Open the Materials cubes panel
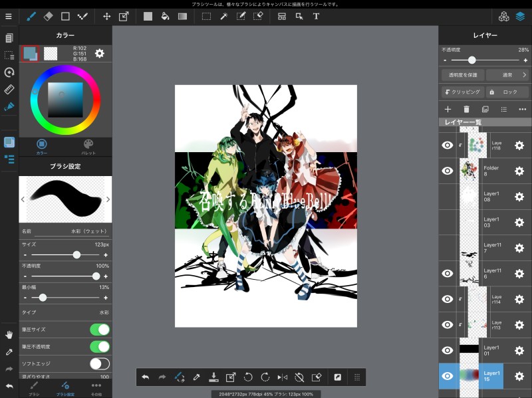The height and width of the screenshot is (398, 532). tap(503, 16)
